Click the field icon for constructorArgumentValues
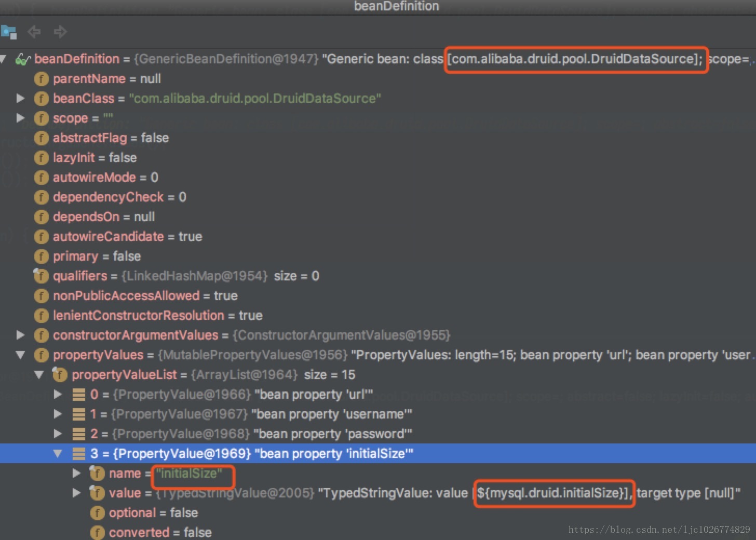 [41, 335]
